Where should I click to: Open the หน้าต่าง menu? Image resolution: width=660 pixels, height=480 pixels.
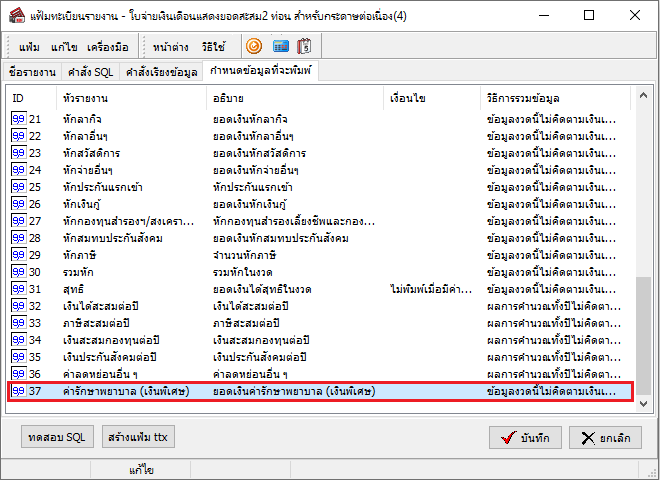click(x=172, y=46)
